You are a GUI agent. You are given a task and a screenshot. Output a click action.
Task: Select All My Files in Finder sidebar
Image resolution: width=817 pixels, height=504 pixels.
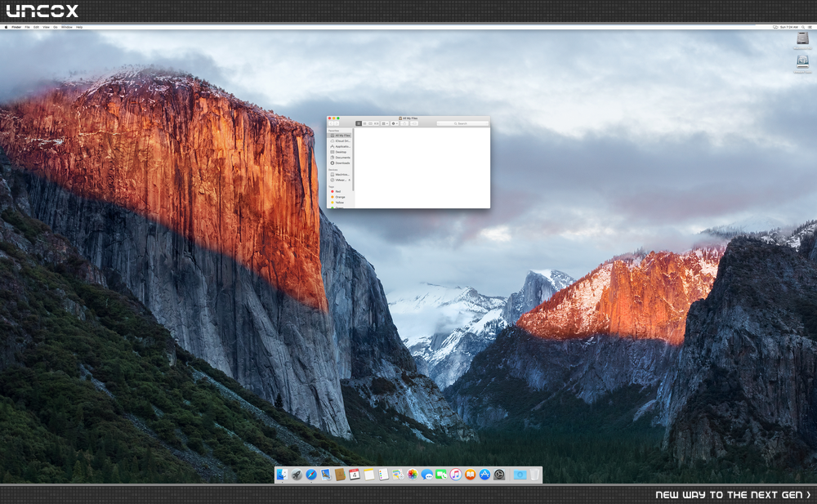coord(340,136)
